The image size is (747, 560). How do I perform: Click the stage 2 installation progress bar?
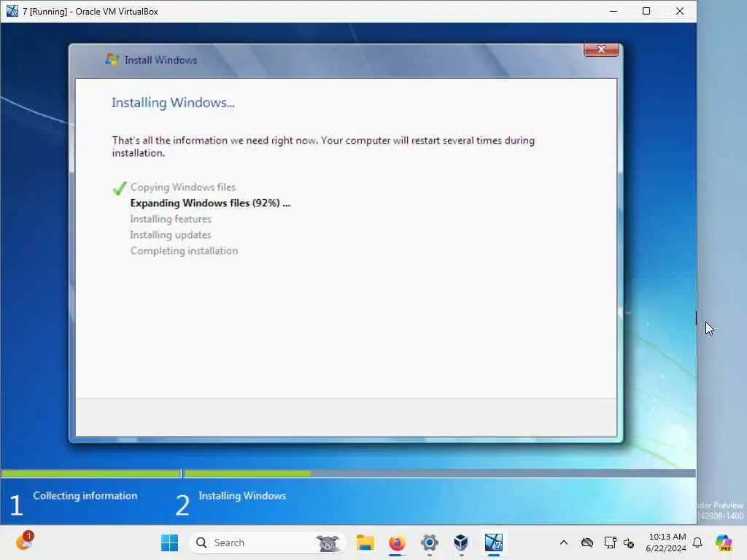pyautogui.click(x=440, y=473)
